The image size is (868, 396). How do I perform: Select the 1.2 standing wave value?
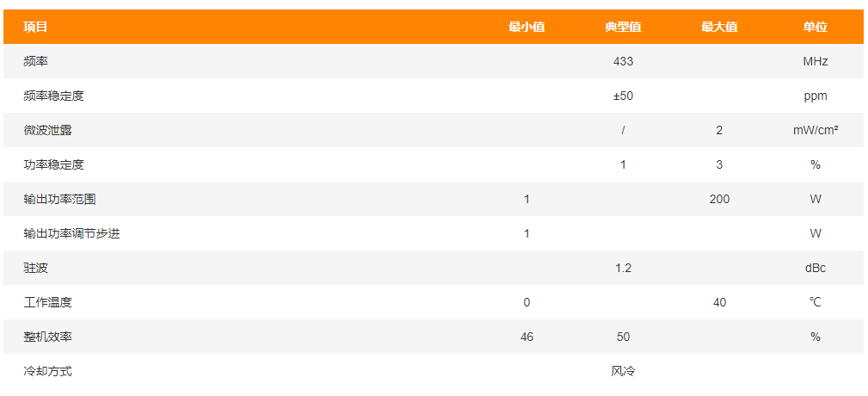(623, 268)
